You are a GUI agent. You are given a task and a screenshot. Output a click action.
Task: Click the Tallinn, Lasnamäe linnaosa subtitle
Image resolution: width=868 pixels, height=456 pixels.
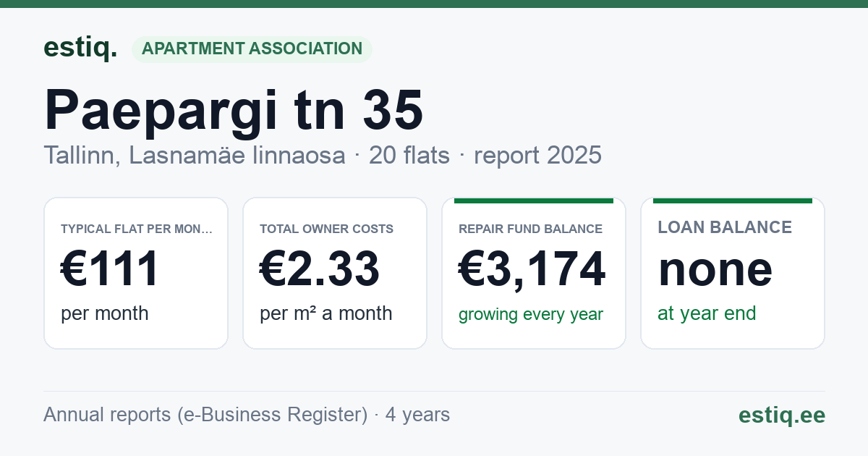coord(194,155)
